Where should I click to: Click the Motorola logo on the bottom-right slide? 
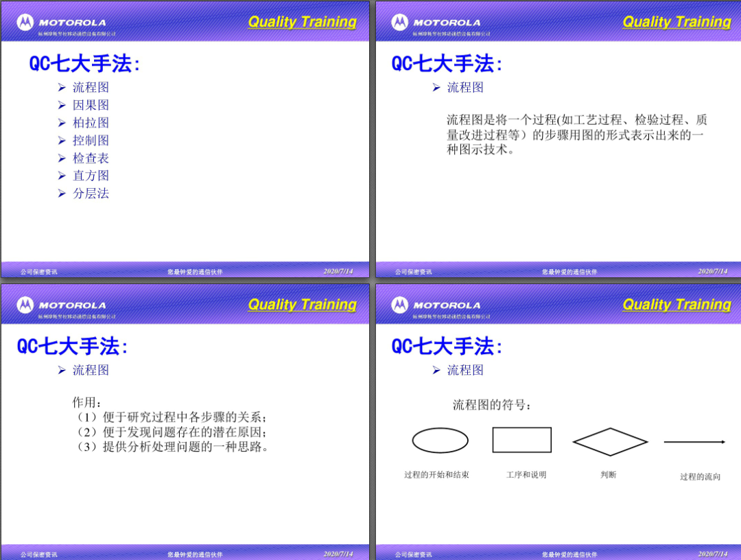pos(399,303)
